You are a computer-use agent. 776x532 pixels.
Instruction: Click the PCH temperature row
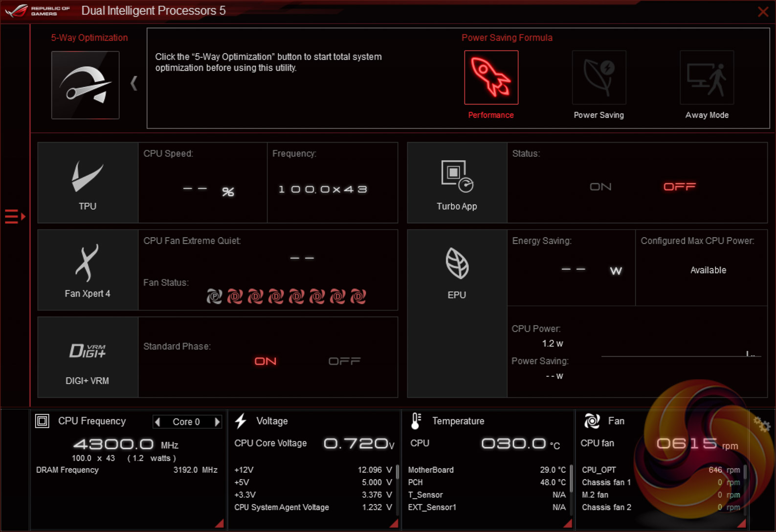coord(487,482)
